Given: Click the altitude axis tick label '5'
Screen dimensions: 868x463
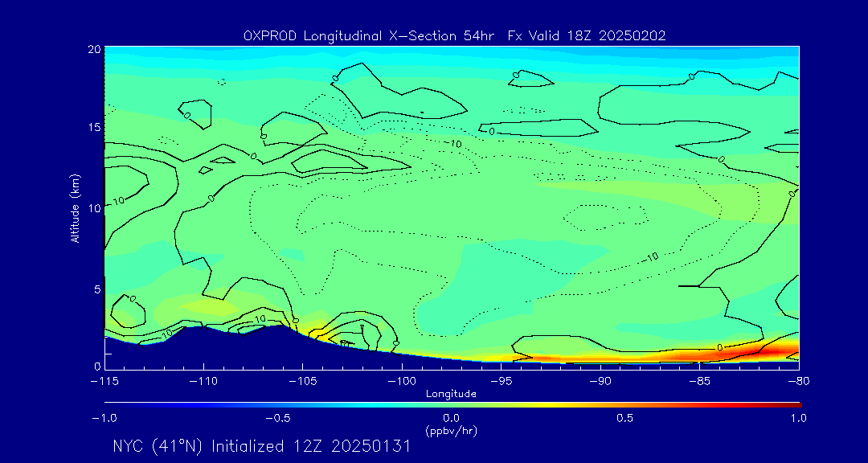Looking at the screenshot, I should (x=97, y=289).
